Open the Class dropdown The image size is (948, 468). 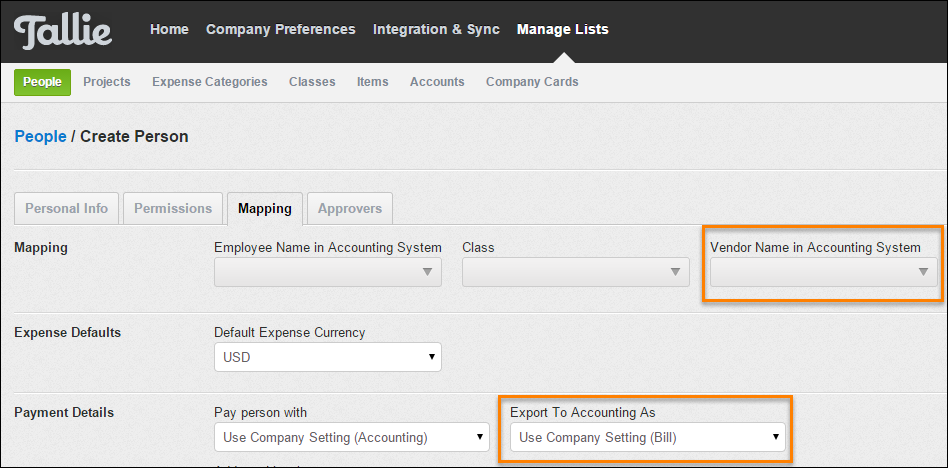pos(576,272)
